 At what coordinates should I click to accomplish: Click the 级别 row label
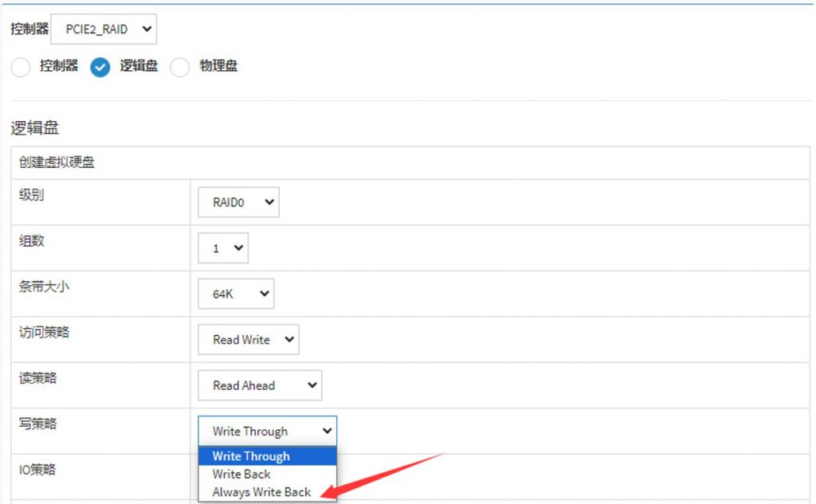(32, 195)
